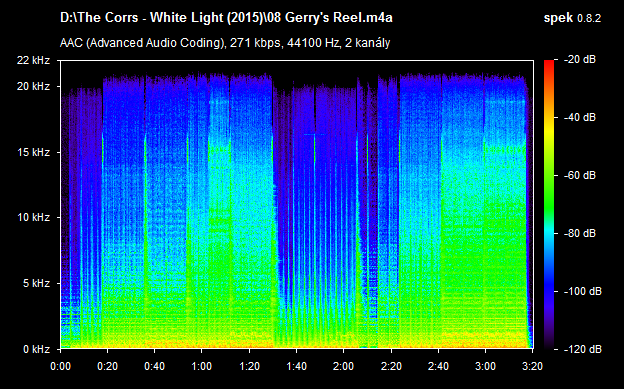Click the 0:20 time axis marker
624x389 pixels.
coord(107,366)
